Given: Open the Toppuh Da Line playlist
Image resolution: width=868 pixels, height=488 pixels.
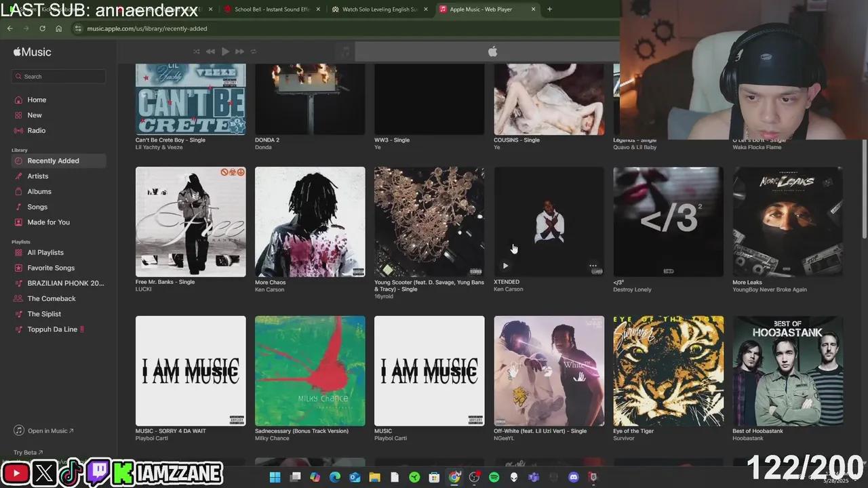Looking at the screenshot, I should click(x=56, y=329).
